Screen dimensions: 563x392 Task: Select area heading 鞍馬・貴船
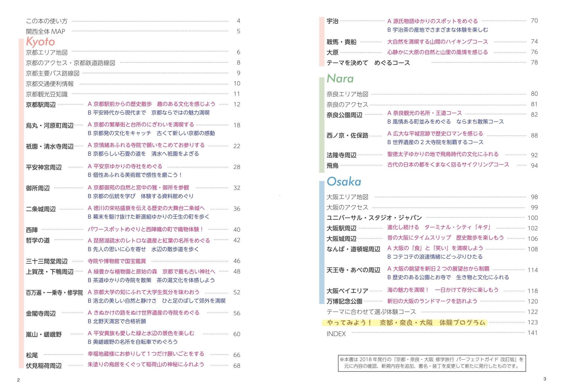(x=341, y=42)
